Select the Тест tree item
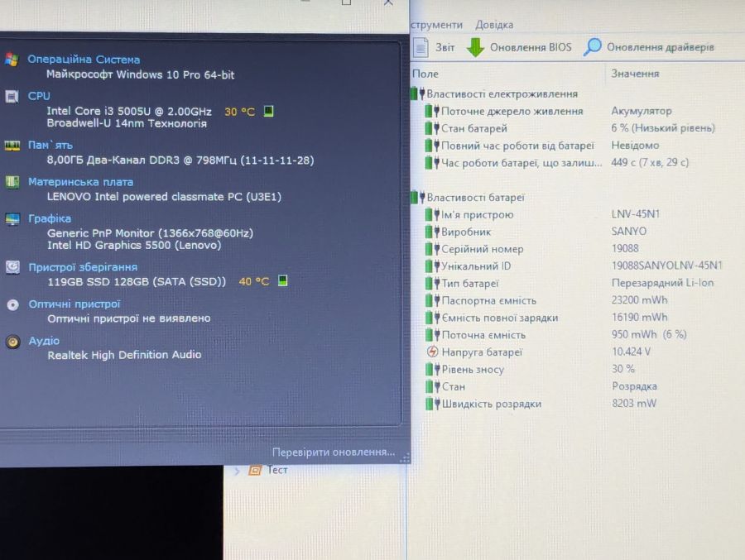Viewport: 745px width, 560px height. (x=277, y=470)
